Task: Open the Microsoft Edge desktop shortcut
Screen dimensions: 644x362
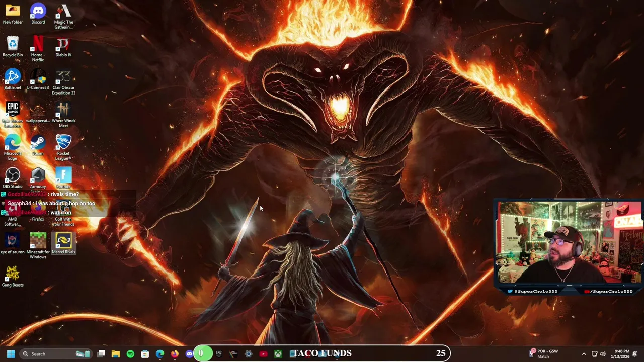Action: 13,148
